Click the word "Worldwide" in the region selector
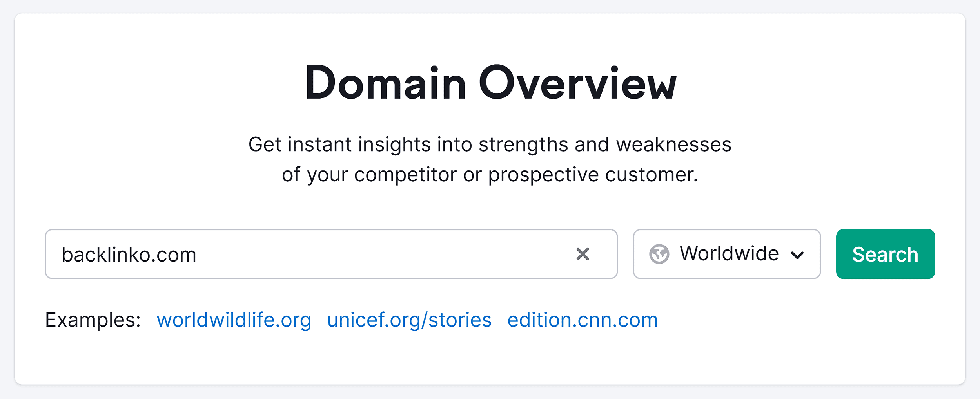 coord(729,253)
